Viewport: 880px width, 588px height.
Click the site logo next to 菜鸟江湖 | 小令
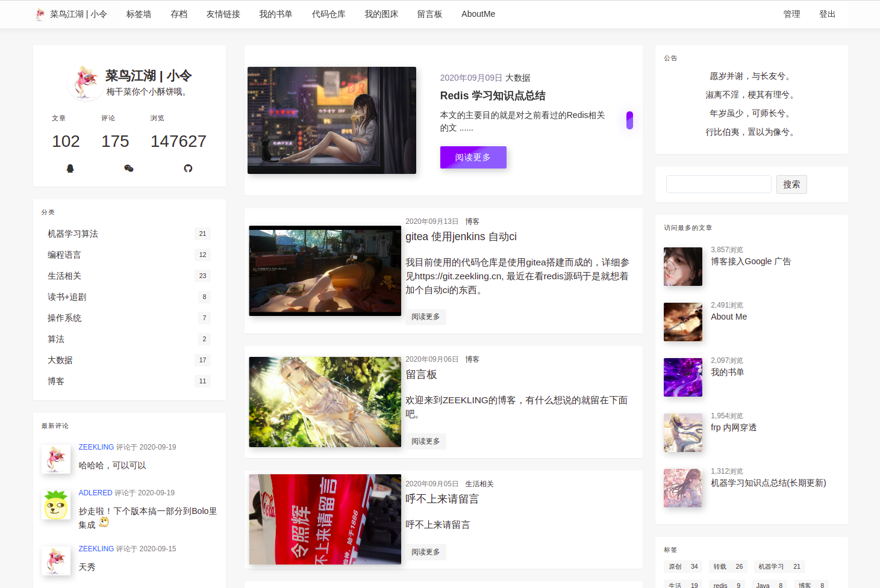(40, 14)
